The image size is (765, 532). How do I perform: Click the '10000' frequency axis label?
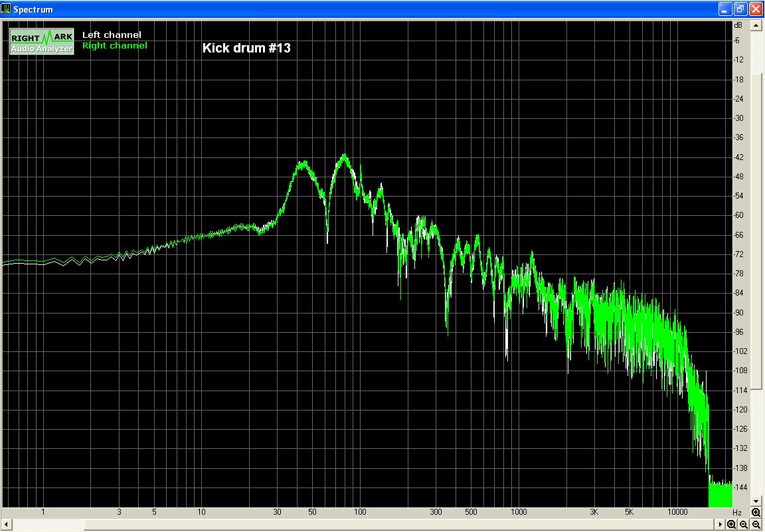677,512
